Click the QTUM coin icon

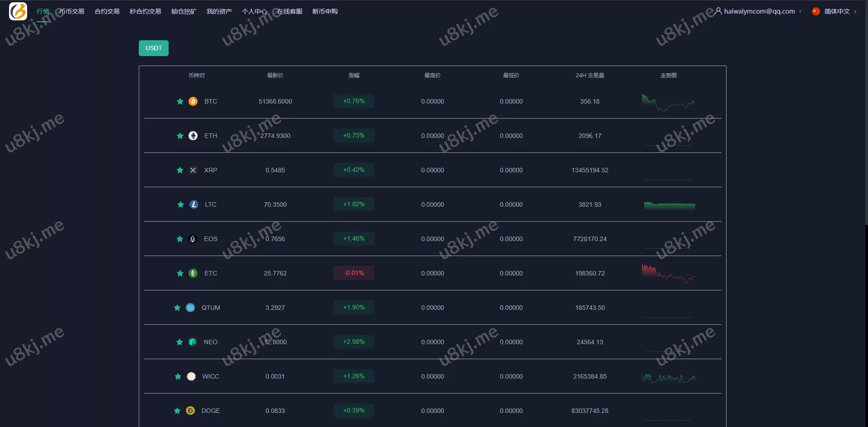(190, 308)
